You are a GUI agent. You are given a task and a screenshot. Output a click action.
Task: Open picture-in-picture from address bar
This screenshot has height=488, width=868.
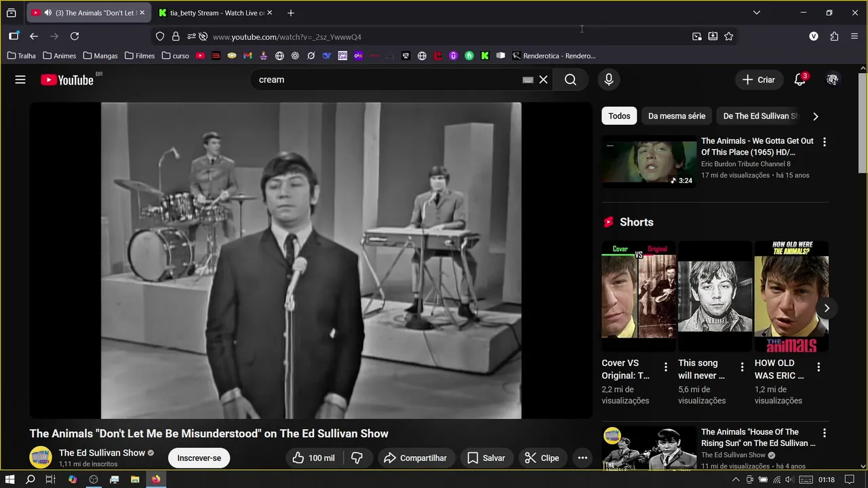coord(696,37)
